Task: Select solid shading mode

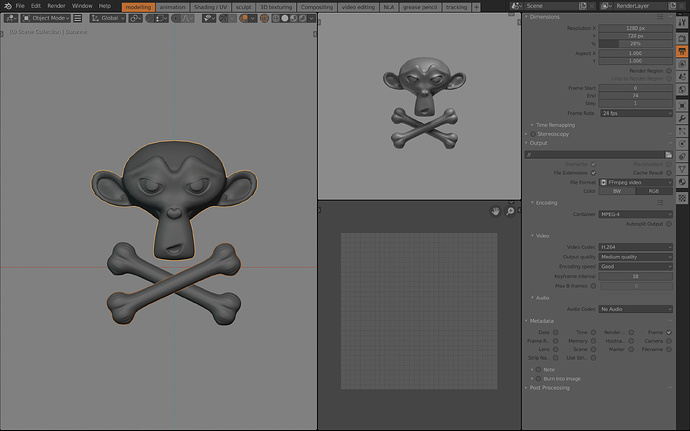Action: 285,18
